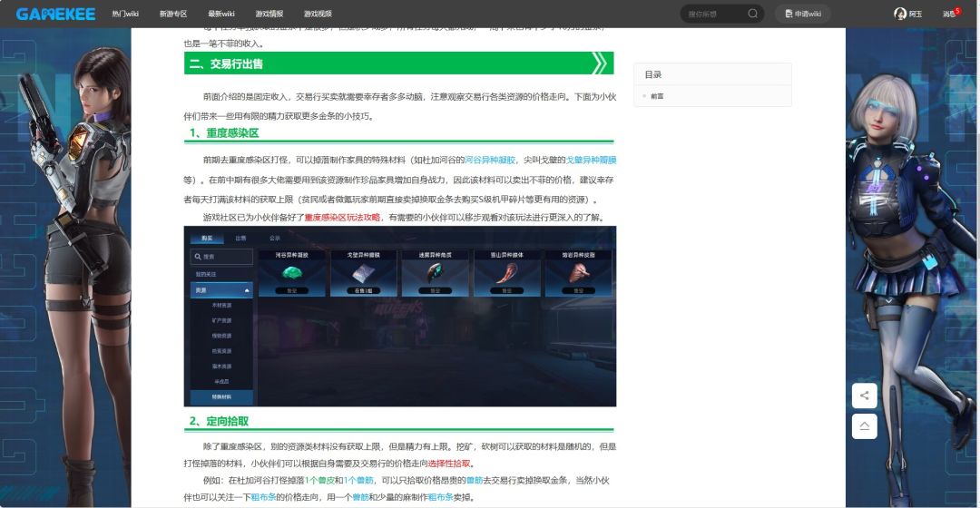The height and width of the screenshot is (508, 980).
Task: Jump to 前言 in the table of contents
Action: point(657,96)
